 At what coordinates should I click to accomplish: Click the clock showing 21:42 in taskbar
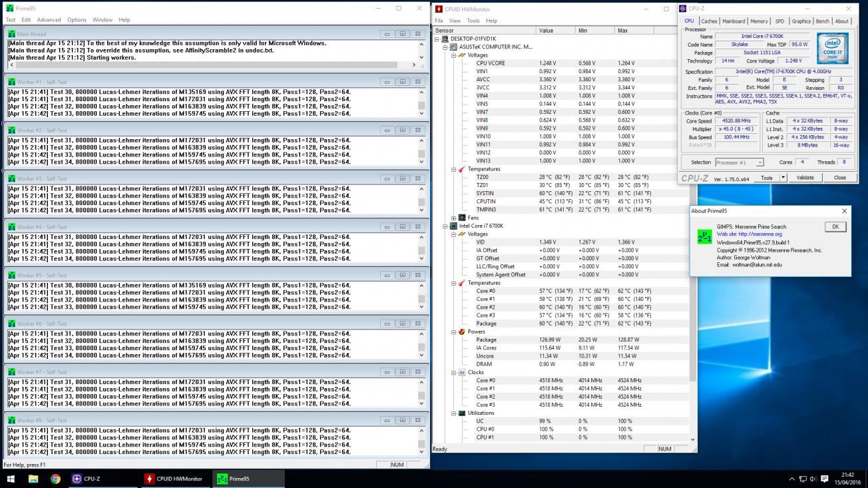coord(847,475)
